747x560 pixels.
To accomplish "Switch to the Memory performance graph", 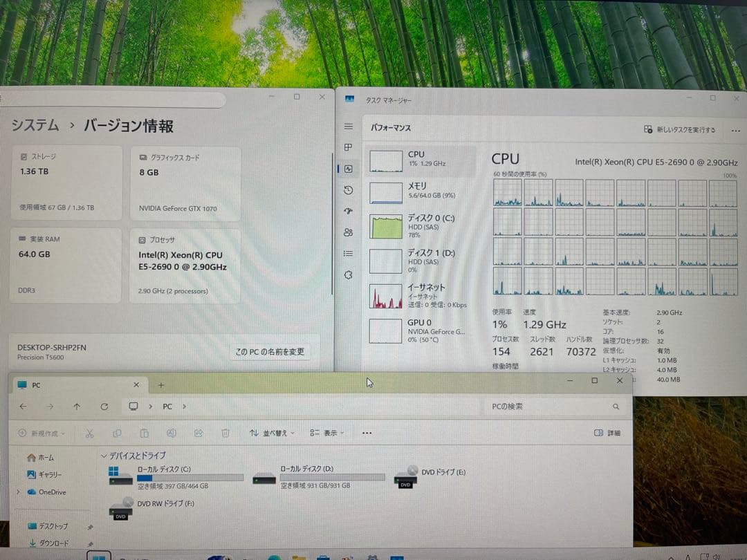I will pyautogui.click(x=408, y=190).
